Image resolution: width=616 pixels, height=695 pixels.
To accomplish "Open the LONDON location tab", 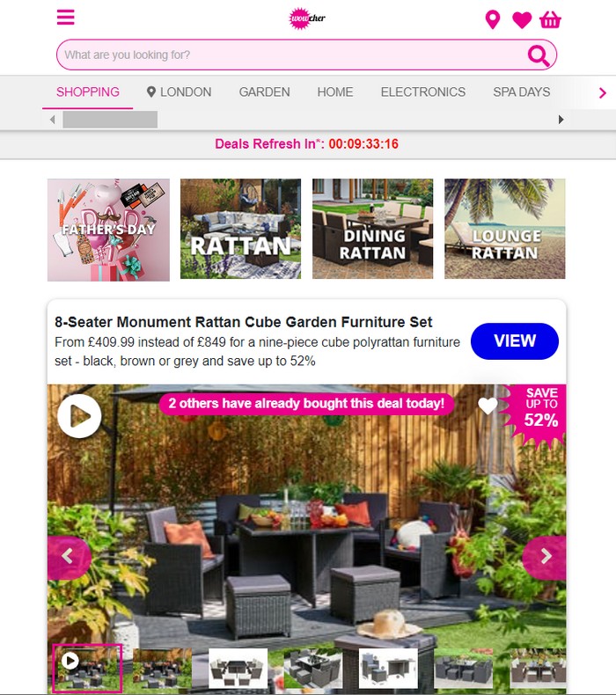I will (180, 92).
